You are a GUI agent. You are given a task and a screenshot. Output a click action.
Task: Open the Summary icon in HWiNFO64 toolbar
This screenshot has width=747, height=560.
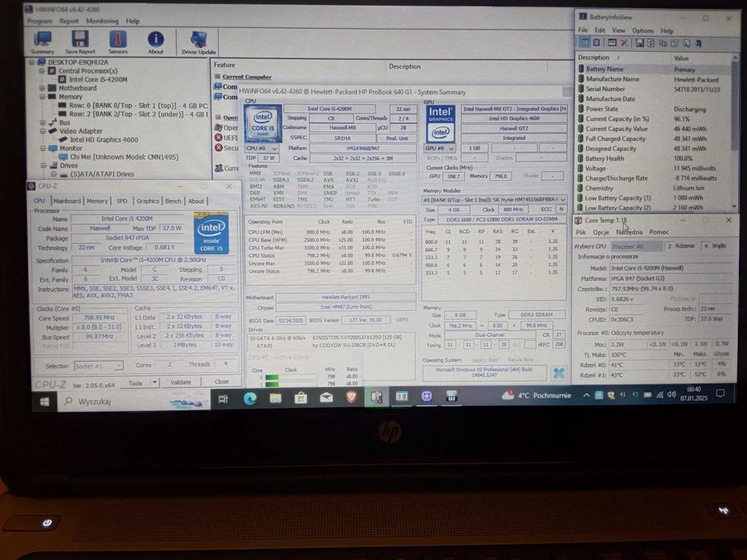[43, 42]
